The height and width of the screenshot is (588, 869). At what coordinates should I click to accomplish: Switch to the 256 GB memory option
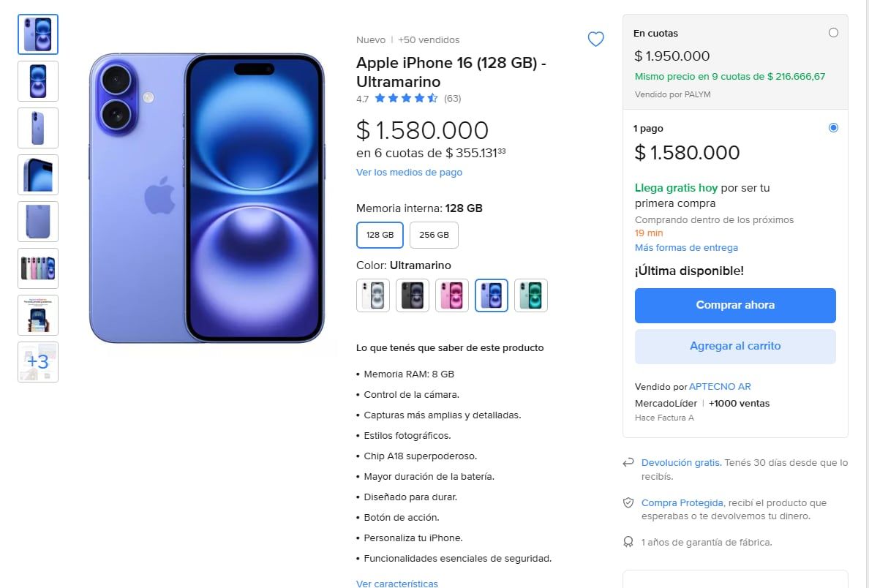(x=434, y=235)
